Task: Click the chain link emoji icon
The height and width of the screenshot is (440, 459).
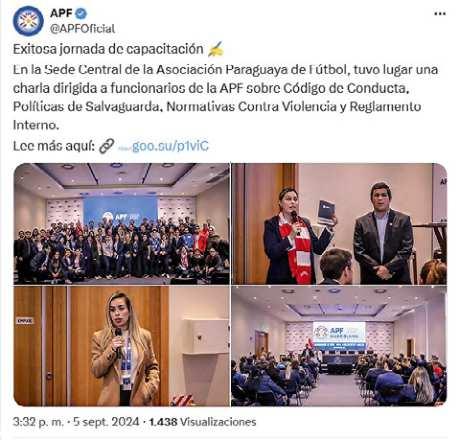Action: pos(107,146)
